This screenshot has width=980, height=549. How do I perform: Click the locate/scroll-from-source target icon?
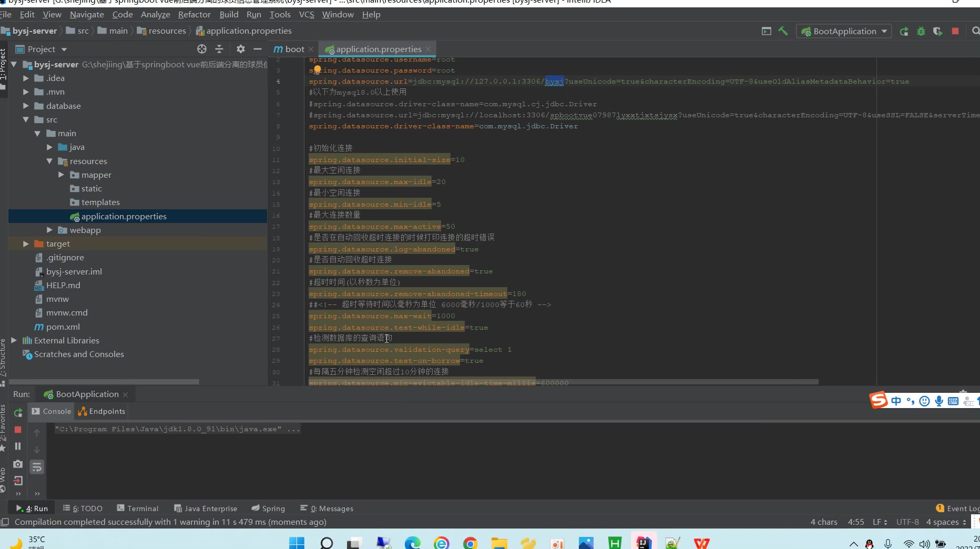(x=202, y=49)
